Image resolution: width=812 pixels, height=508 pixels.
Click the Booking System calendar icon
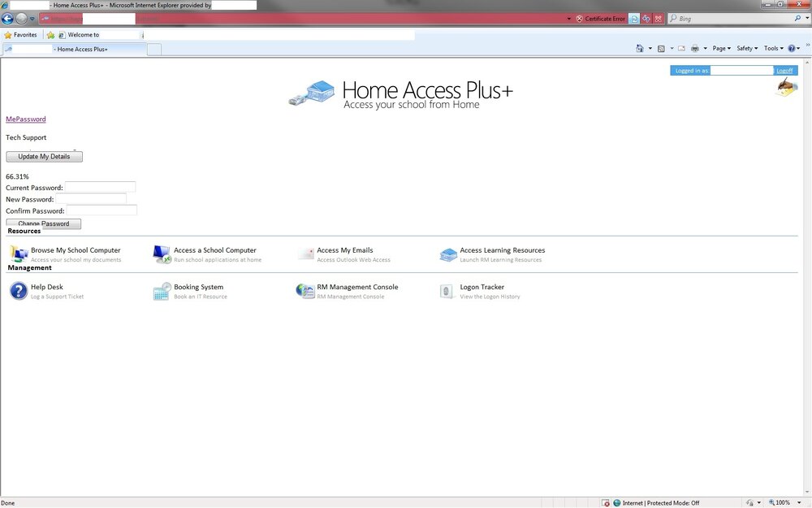(162, 291)
